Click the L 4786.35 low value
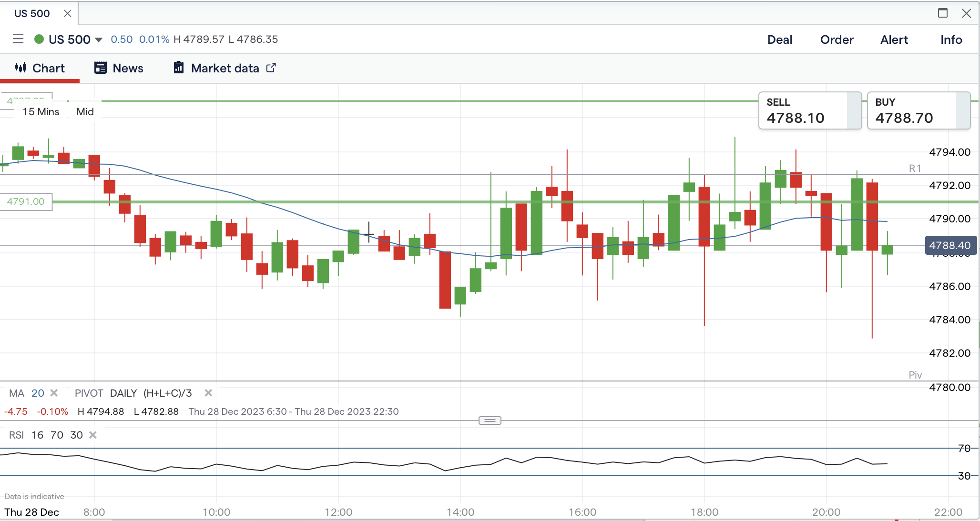 [253, 39]
